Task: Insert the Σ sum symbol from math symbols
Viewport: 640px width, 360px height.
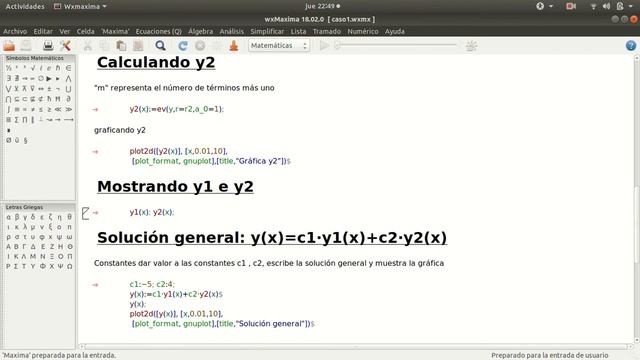Action: [17, 120]
